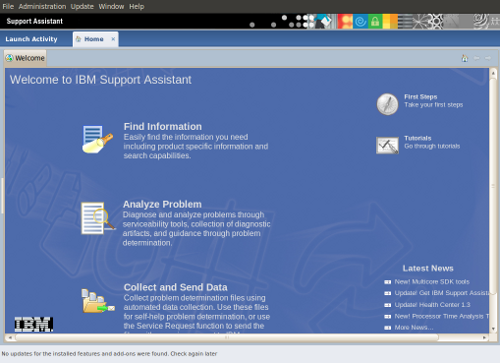Viewport: 500px width, 363px height.
Task: Open the Find Information link
Action: (x=163, y=127)
